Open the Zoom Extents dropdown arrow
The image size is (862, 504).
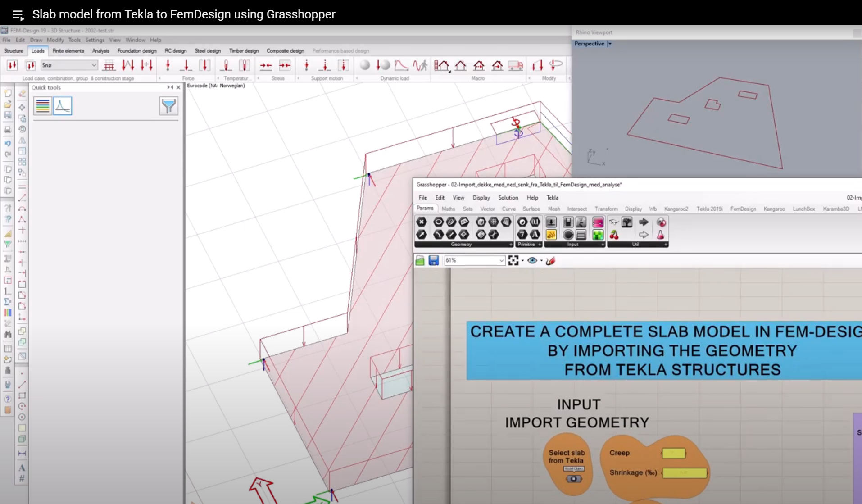tap(522, 260)
